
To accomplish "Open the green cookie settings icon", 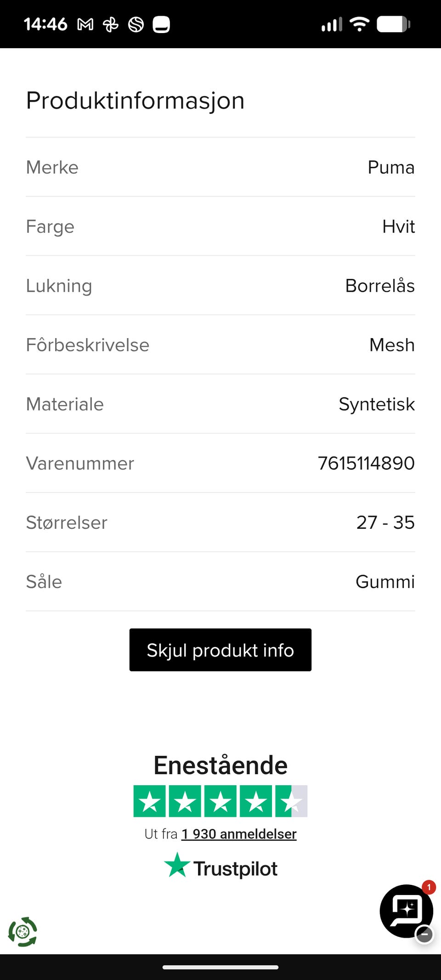I will pyautogui.click(x=23, y=932).
